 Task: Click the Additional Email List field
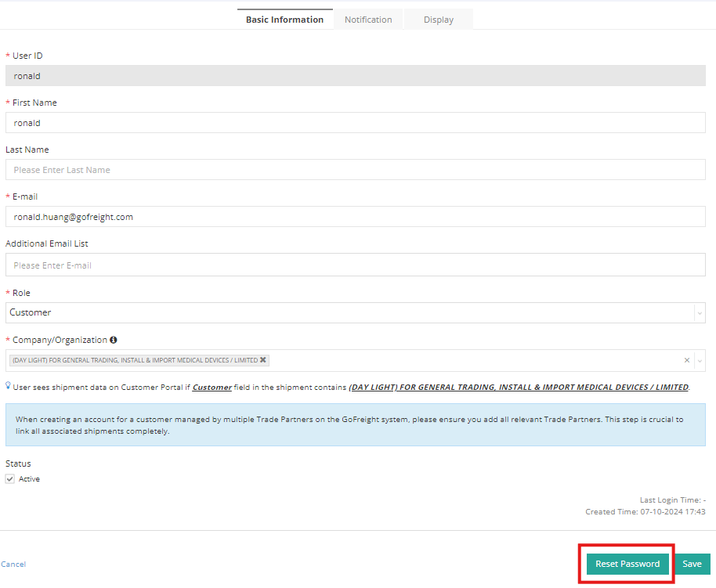355,265
